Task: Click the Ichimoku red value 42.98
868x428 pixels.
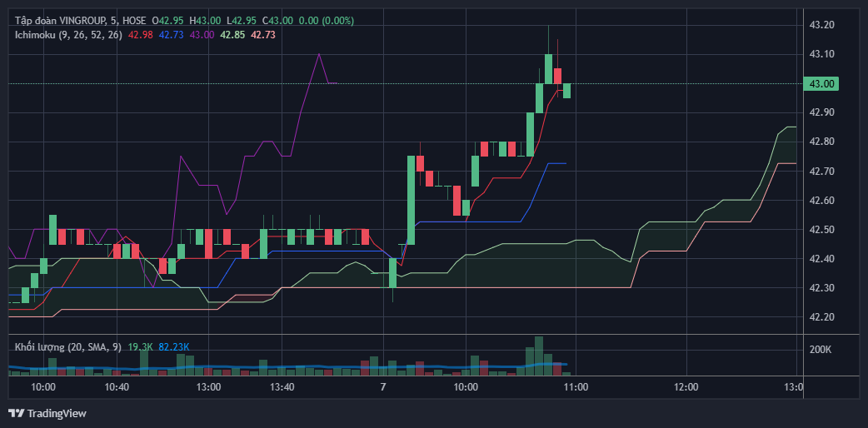Action: (141, 34)
